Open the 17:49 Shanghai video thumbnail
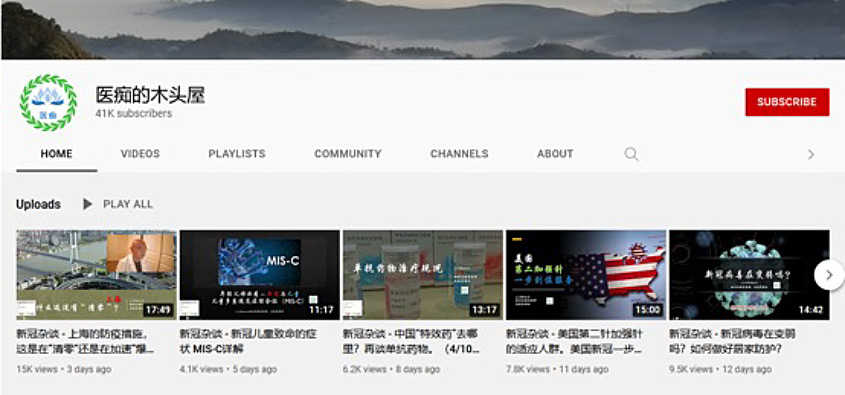The height and width of the screenshot is (395, 845). pos(96,275)
